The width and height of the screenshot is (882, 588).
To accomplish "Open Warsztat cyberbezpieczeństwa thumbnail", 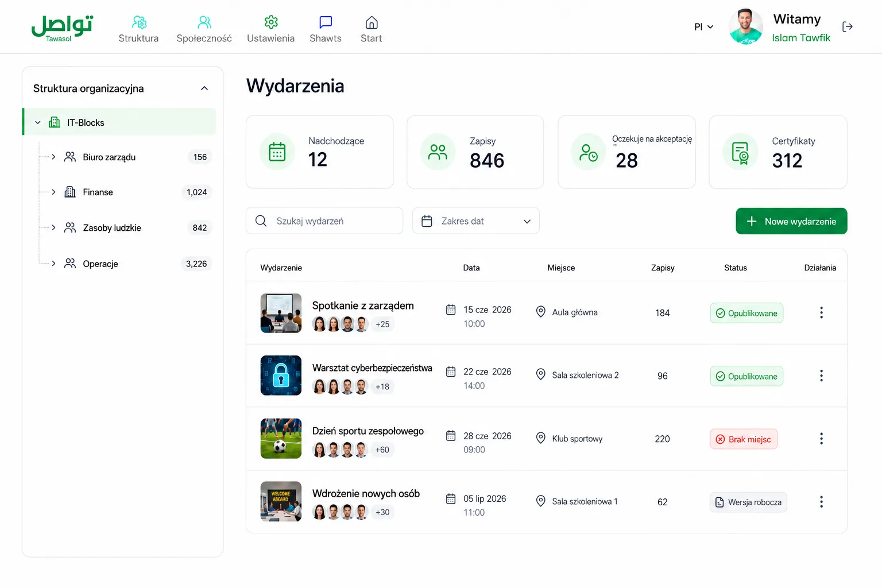I will click(x=281, y=376).
